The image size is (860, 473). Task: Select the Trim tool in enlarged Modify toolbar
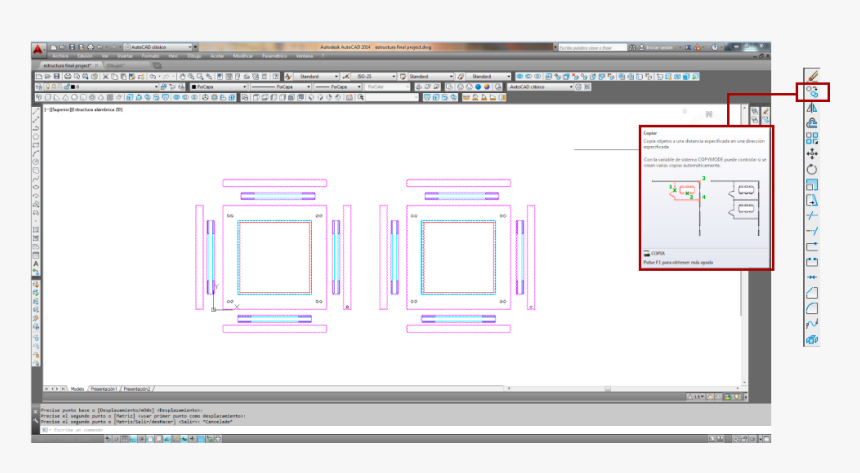tap(812, 216)
